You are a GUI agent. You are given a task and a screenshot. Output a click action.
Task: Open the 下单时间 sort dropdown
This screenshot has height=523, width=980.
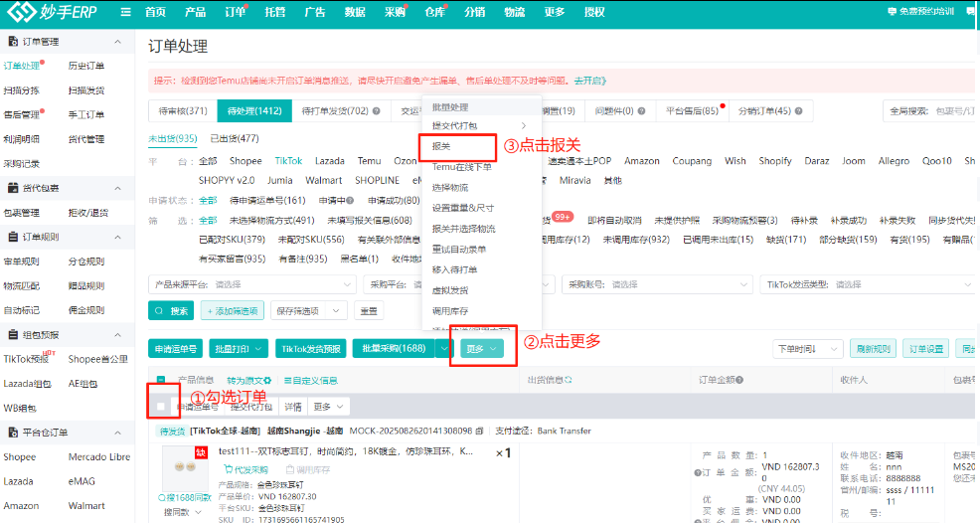(807, 348)
